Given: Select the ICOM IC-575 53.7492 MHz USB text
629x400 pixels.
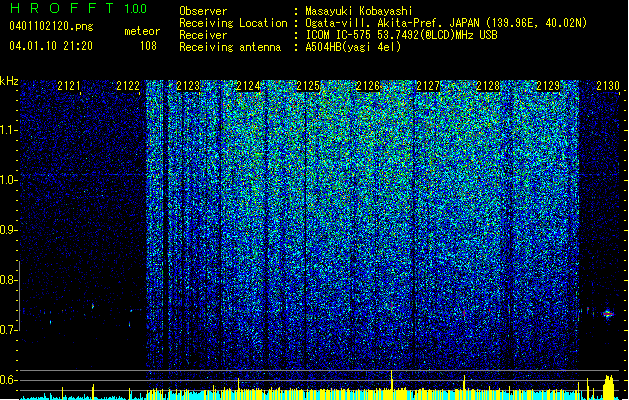Looking at the screenshot, I should tap(401, 35).
